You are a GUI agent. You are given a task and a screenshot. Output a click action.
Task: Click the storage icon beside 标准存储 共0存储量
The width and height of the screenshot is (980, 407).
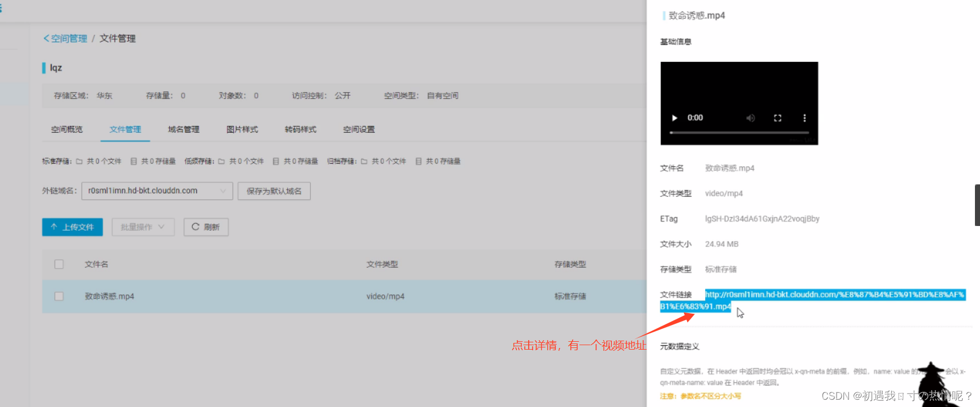tap(134, 161)
